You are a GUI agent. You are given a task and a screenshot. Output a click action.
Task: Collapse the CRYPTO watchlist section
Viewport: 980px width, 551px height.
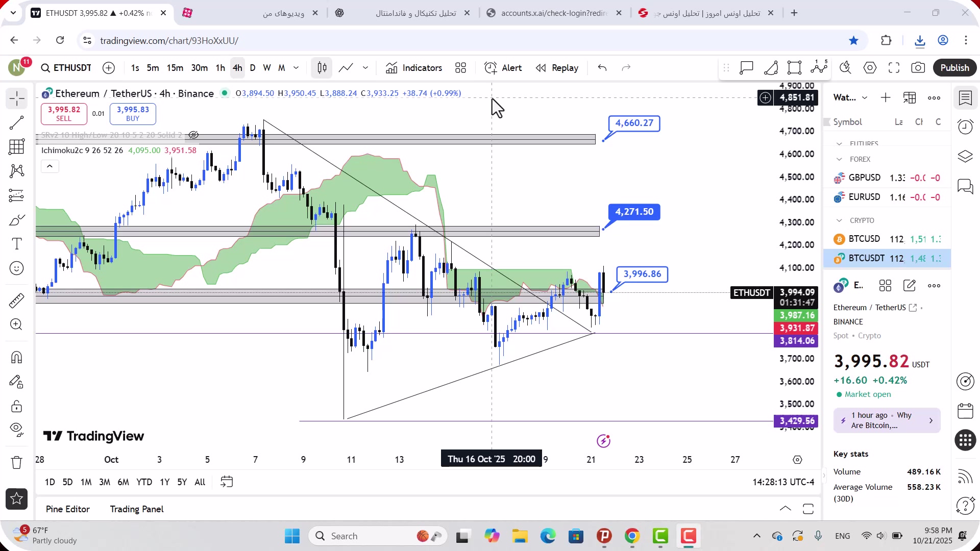click(x=840, y=220)
